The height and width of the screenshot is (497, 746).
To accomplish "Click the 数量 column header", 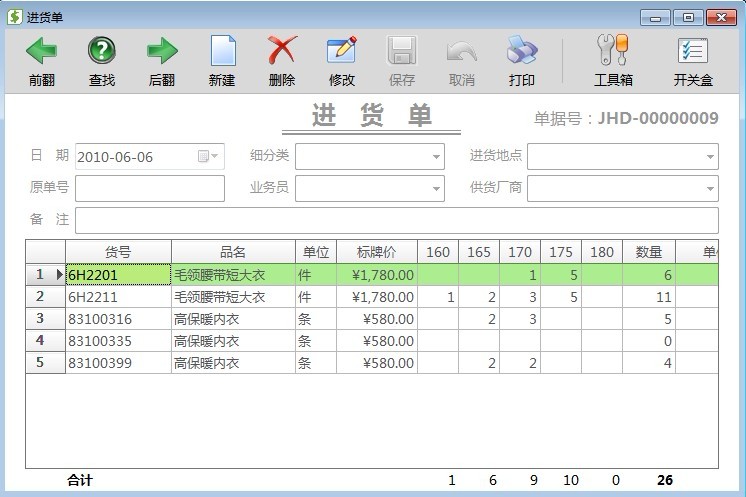I will pyautogui.click(x=649, y=252).
